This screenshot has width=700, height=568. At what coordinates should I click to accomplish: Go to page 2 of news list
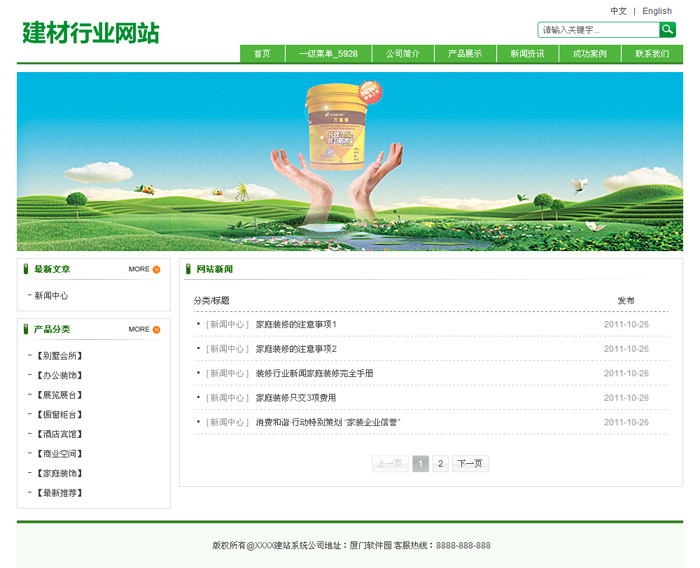click(x=440, y=464)
